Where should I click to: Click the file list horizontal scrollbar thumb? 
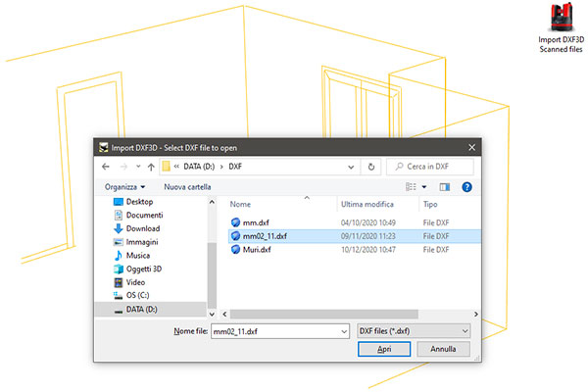[x=324, y=314]
